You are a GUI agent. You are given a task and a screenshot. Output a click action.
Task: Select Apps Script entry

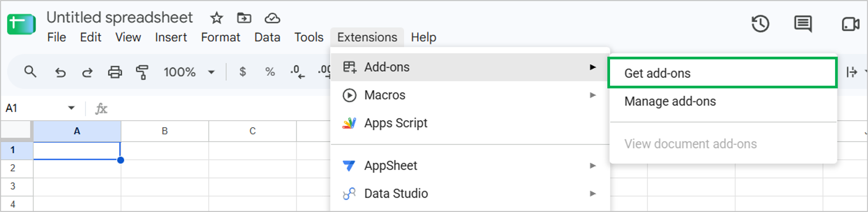470,123
